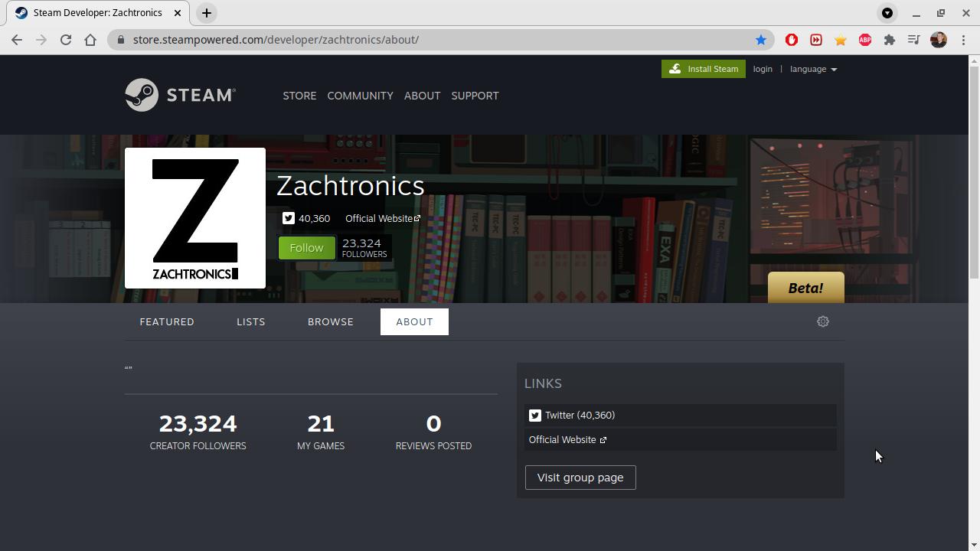Click the Twitter icon beside 40,360
This screenshot has height=551, width=980.
pos(288,218)
